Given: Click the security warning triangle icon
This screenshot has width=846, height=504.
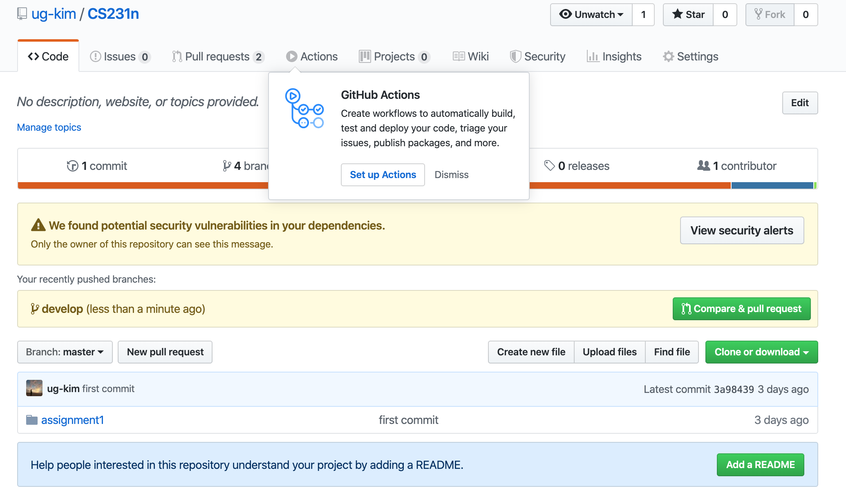Looking at the screenshot, I should (38, 225).
